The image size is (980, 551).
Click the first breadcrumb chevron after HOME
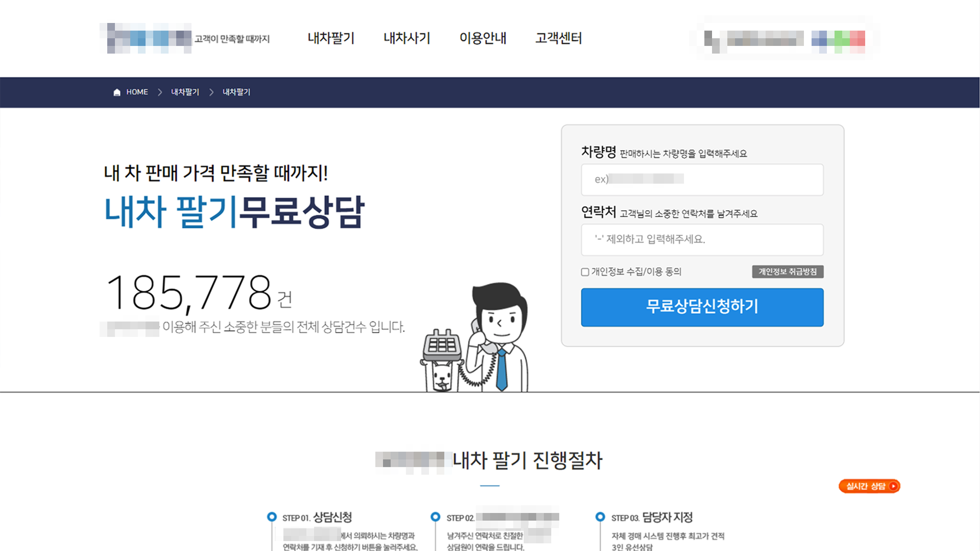point(160,92)
